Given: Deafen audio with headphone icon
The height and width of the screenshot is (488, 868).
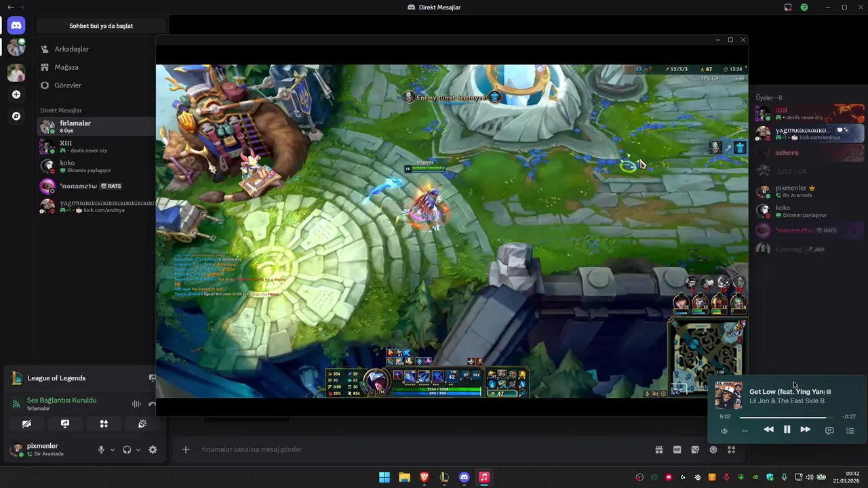Looking at the screenshot, I should coord(127,449).
